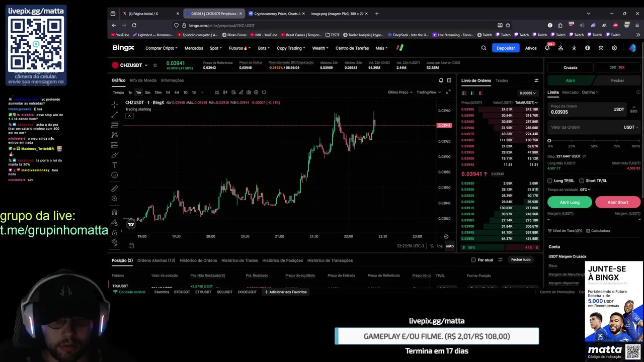Expand more timeframe options chevron
Viewport: 644px width, 362px height.
(x=202, y=93)
